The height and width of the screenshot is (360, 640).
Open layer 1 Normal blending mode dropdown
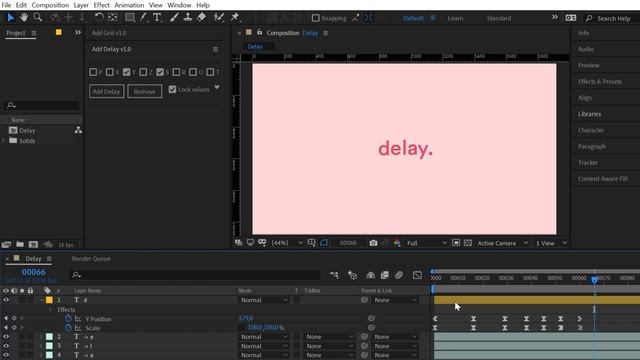264,300
